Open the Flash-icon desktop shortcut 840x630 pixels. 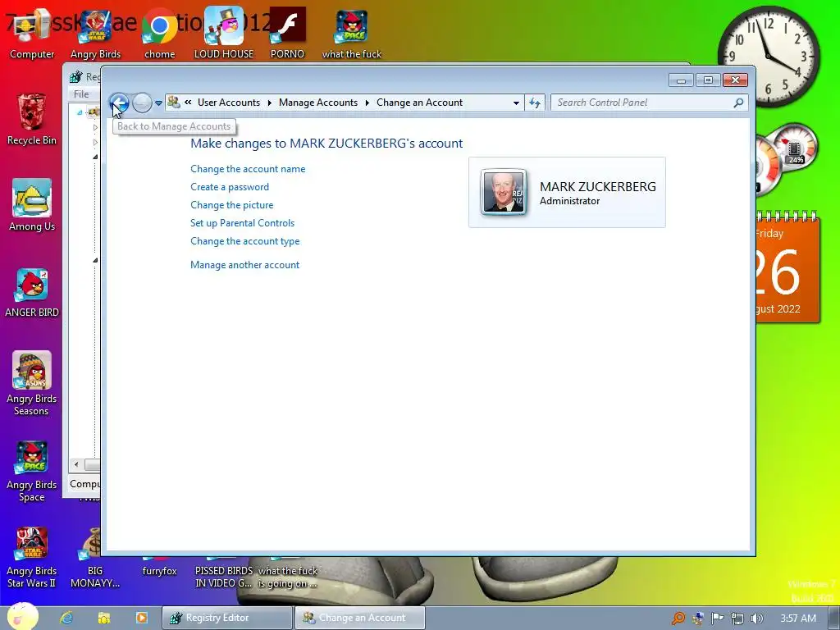coord(288,33)
